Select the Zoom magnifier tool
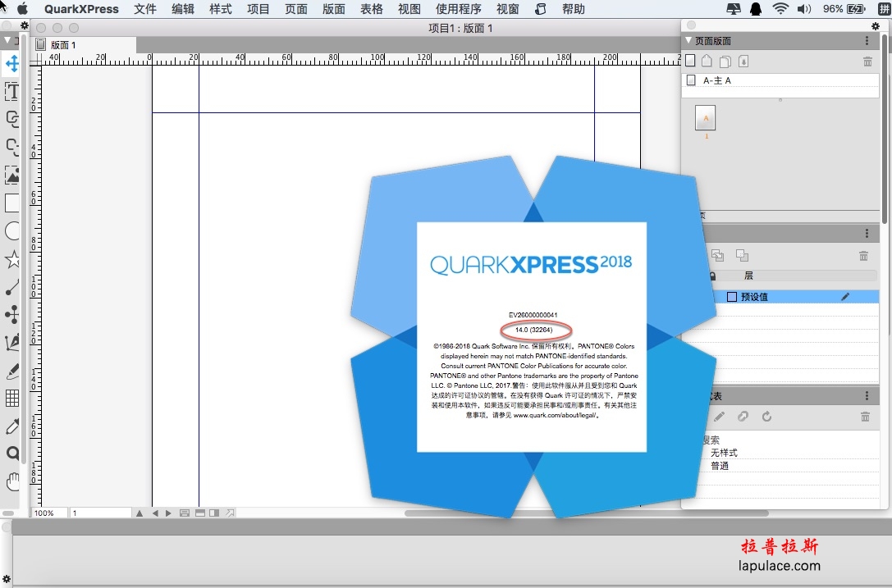Image resolution: width=892 pixels, height=588 pixels. [12, 454]
